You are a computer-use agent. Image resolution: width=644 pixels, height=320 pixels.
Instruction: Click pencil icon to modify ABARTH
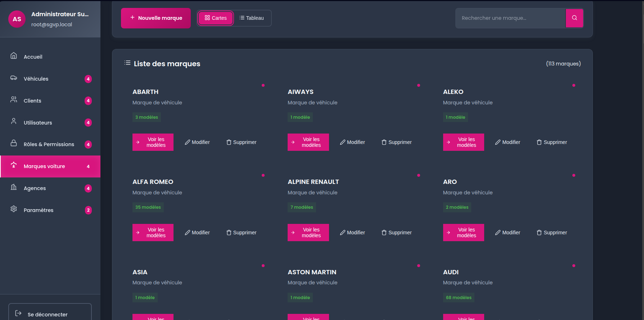point(188,142)
